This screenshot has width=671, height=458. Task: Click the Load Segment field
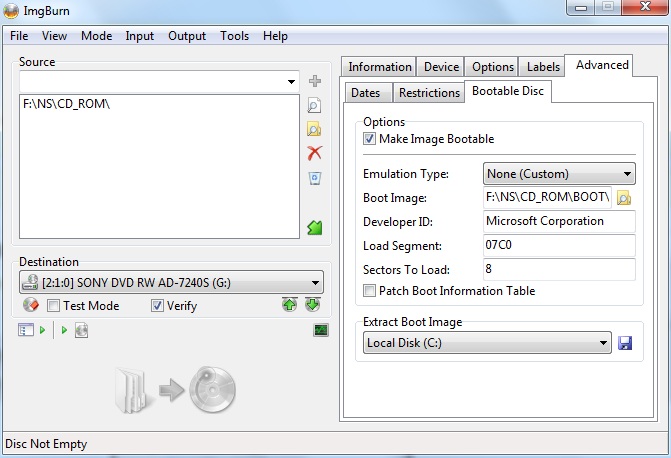point(559,245)
